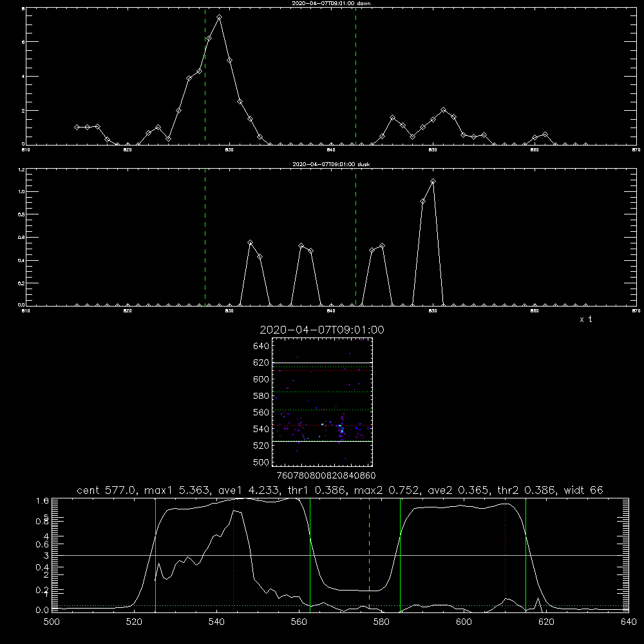Click the 560 label on the small image's y-axis
The width and height of the screenshot is (644, 644).
pyautogui.click(x=261, y=412)
